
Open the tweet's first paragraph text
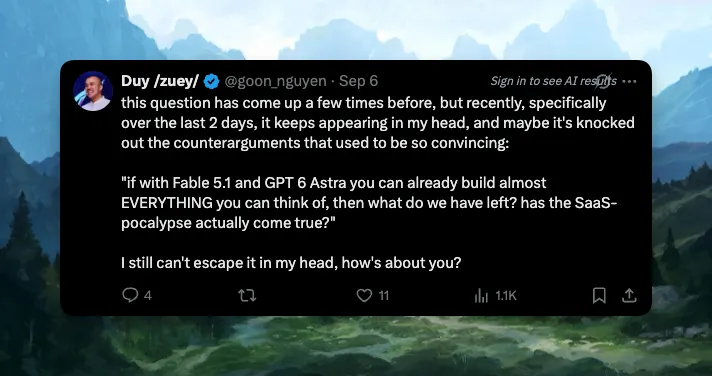point(378,123)
